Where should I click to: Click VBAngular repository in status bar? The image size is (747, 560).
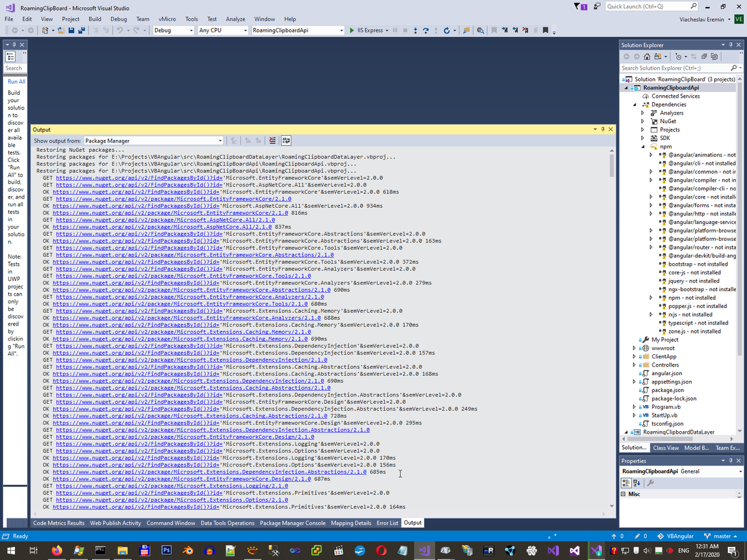675,536
